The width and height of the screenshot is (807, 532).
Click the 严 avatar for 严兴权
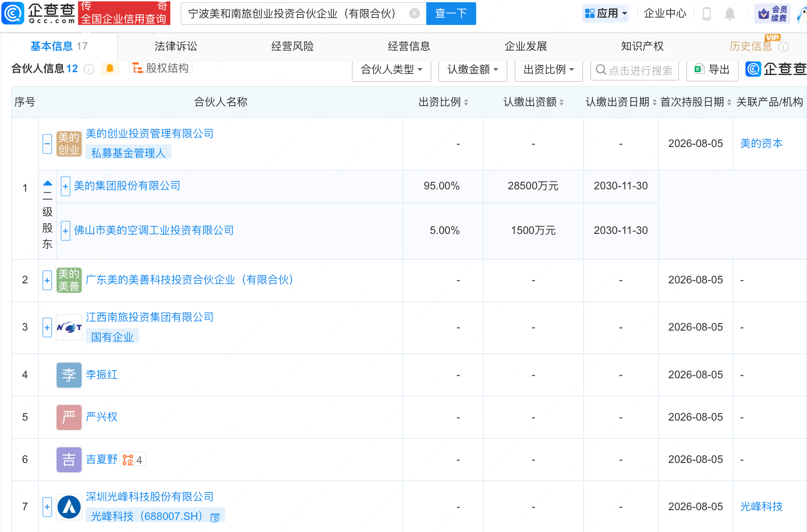point(69,417)
